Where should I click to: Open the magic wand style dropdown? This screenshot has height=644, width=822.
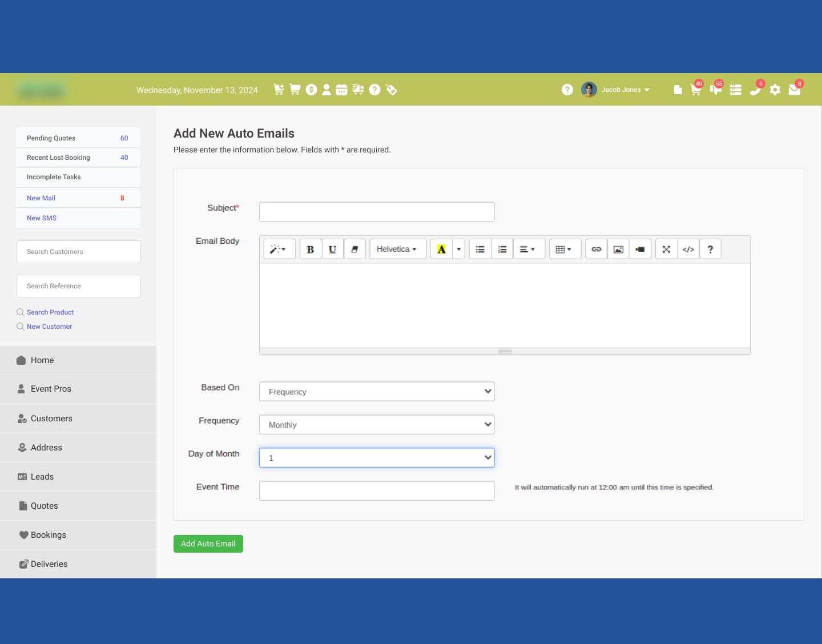click(x=279, y=249)
